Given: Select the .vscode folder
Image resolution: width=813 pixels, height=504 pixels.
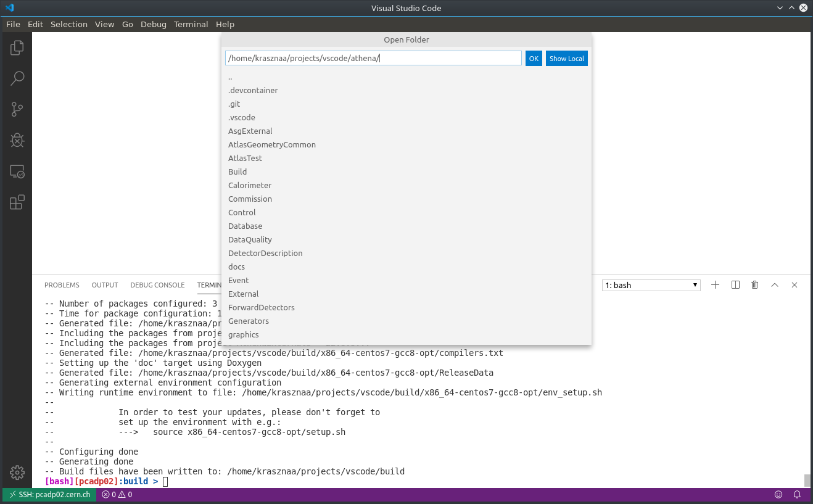Looking at the screenshot, I should click(406, 118).
